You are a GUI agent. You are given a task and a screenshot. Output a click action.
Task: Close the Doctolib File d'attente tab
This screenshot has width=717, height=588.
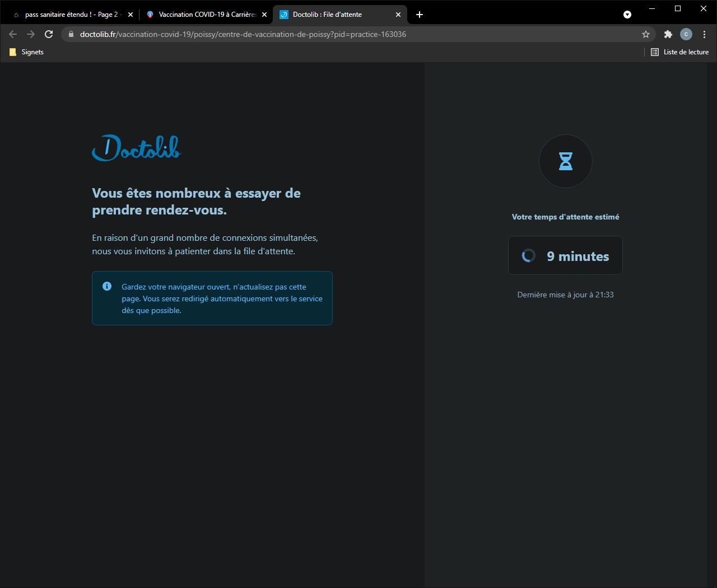(x=398, y=15)
